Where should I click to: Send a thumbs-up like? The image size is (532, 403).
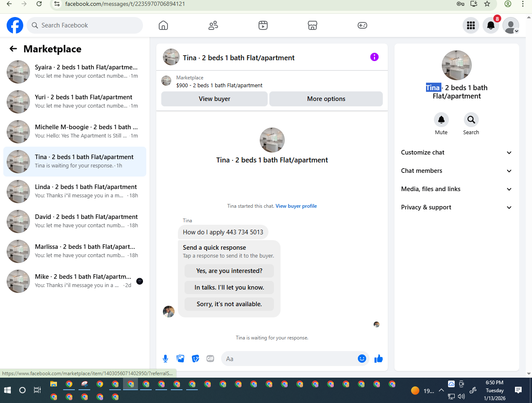tap(378, 359)
